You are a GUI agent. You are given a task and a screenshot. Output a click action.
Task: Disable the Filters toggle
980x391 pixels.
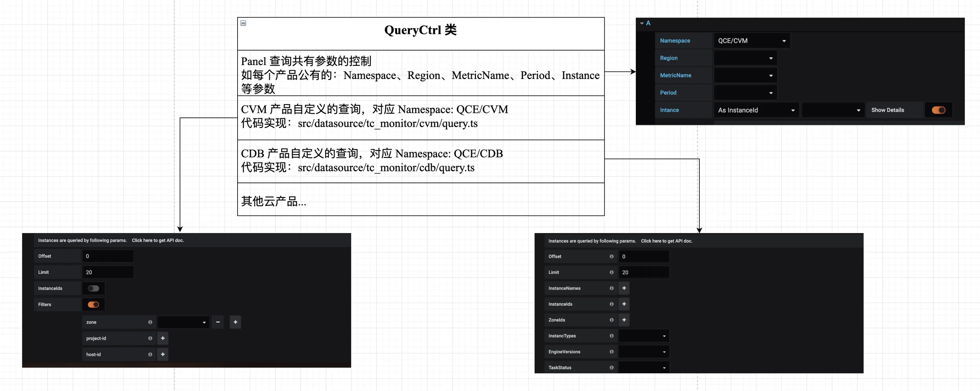coord(93,304)
